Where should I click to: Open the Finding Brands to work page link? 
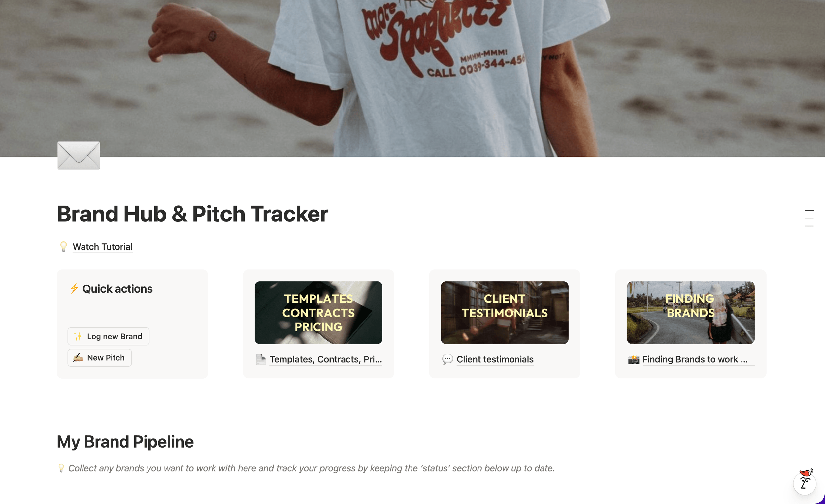[695, 359]
